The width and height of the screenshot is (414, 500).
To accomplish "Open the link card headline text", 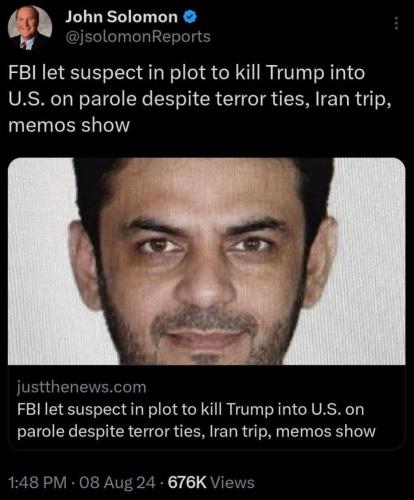I will coord(196,420).
